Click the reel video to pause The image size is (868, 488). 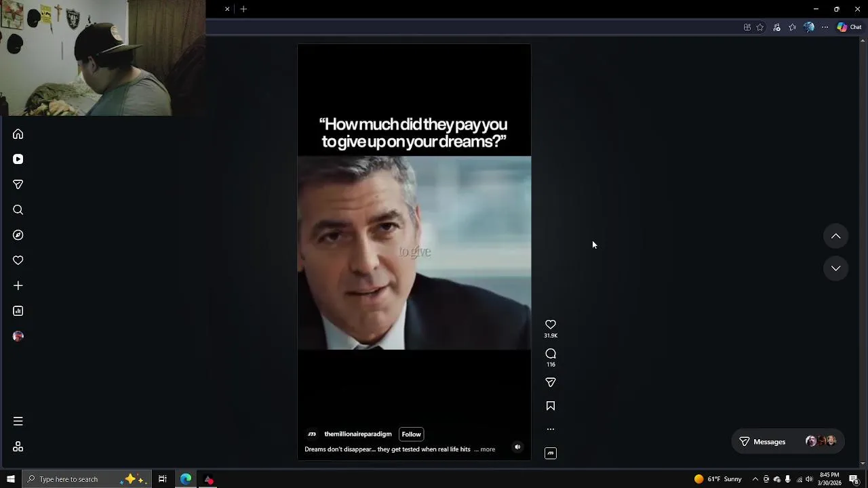click(414, 252)
